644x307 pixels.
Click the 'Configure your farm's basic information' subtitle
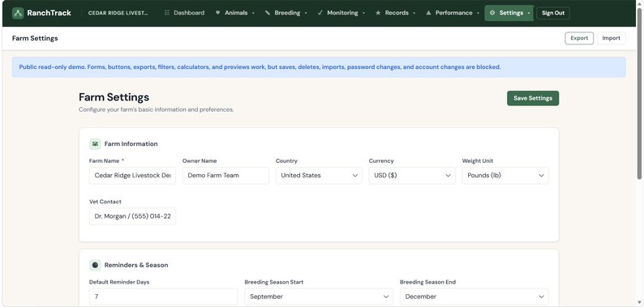click(156, 109)
